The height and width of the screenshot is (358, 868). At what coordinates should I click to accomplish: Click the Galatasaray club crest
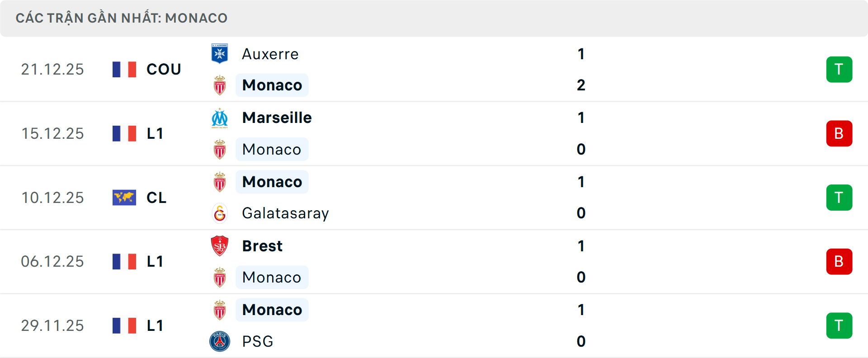click(x=220, y=213)
